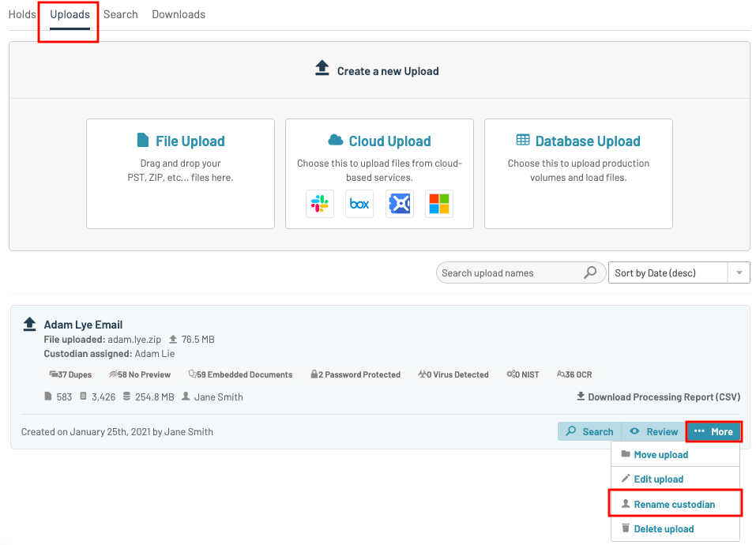This screenshot has width=756, height=545.
Task: Click custodian name Adam Lie
Action: [x=154, y=354]
